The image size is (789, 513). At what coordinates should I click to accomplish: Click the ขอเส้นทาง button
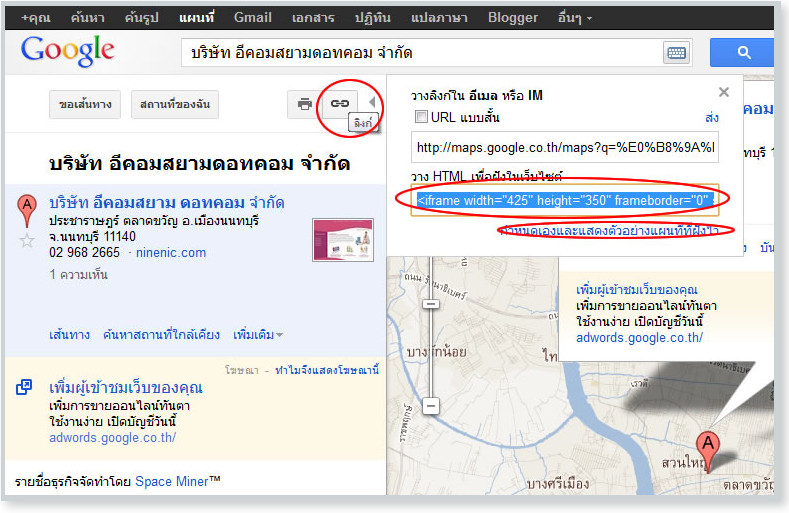(85, 104)
